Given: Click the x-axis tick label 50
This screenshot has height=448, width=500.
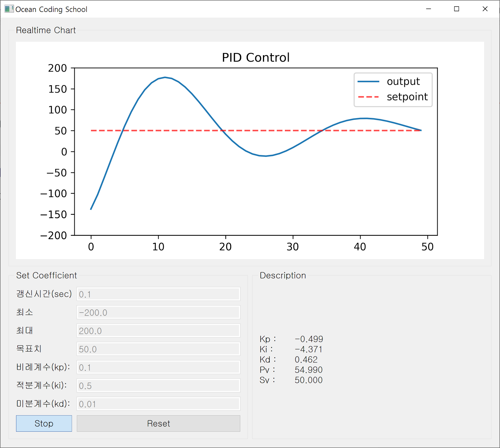Looking at the screenshot, I should click(x=427, y=247).
